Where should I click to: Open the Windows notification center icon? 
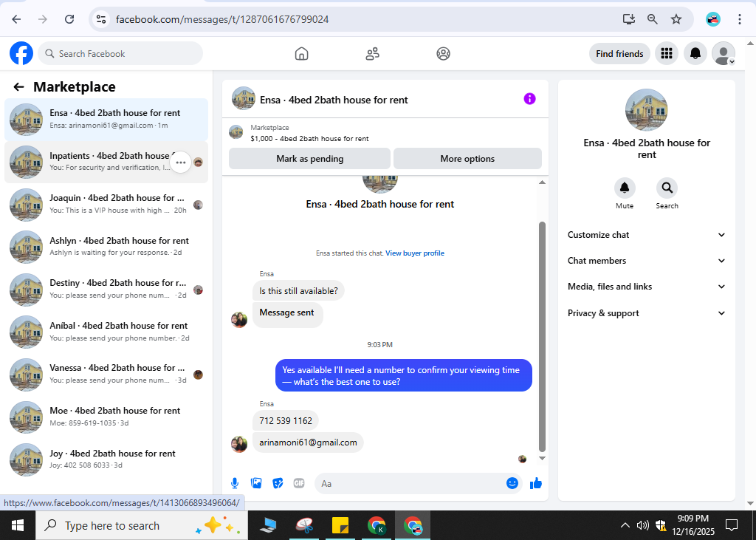coord(732,525)
